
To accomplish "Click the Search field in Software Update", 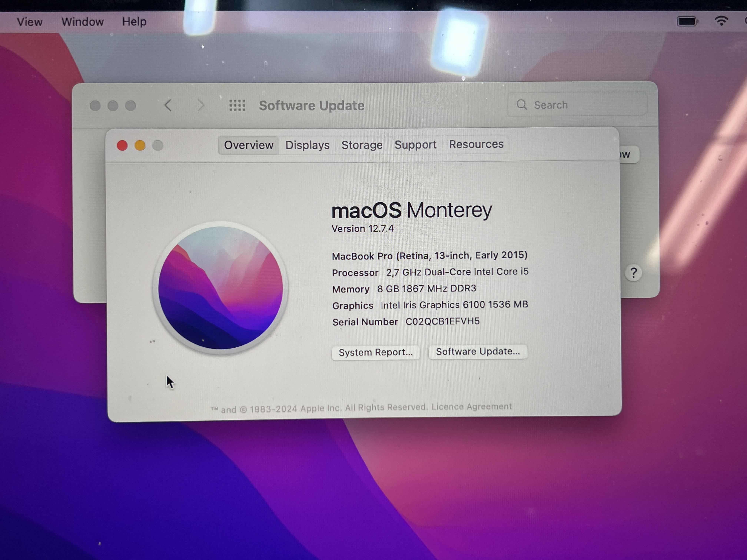I will (x=577, y=105).
